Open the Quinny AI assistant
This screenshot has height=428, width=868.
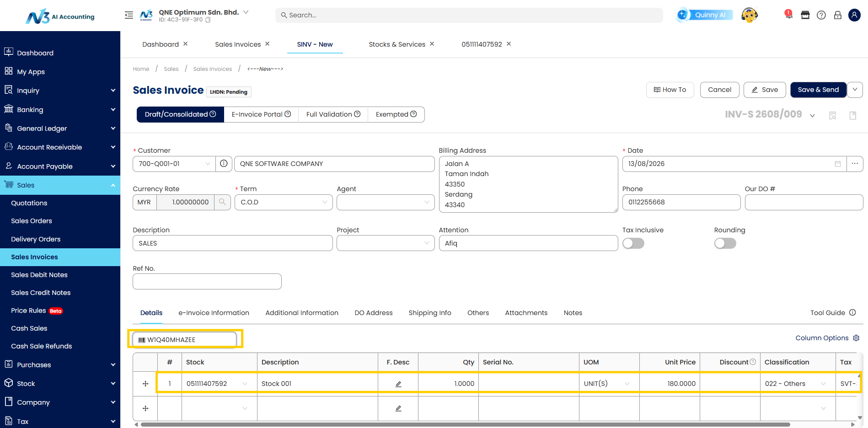[x=705, y=15]
